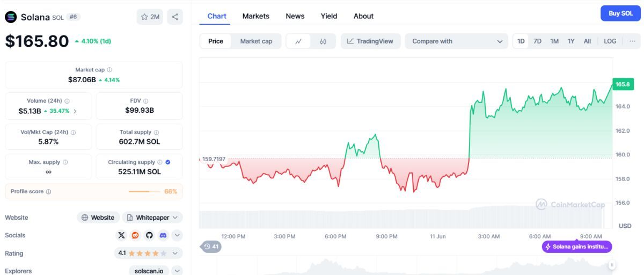Visit the Solana Website link
The image size is (644, 275).
point(98,218)
